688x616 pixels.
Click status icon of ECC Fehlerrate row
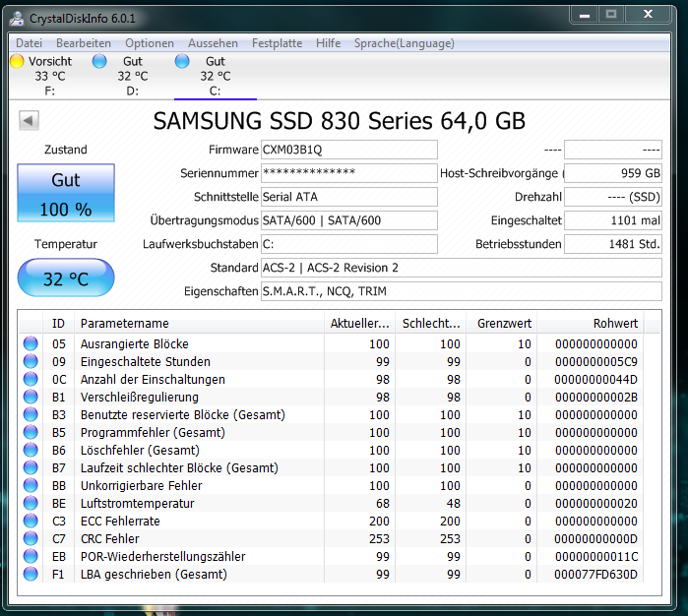pos(31,521)
